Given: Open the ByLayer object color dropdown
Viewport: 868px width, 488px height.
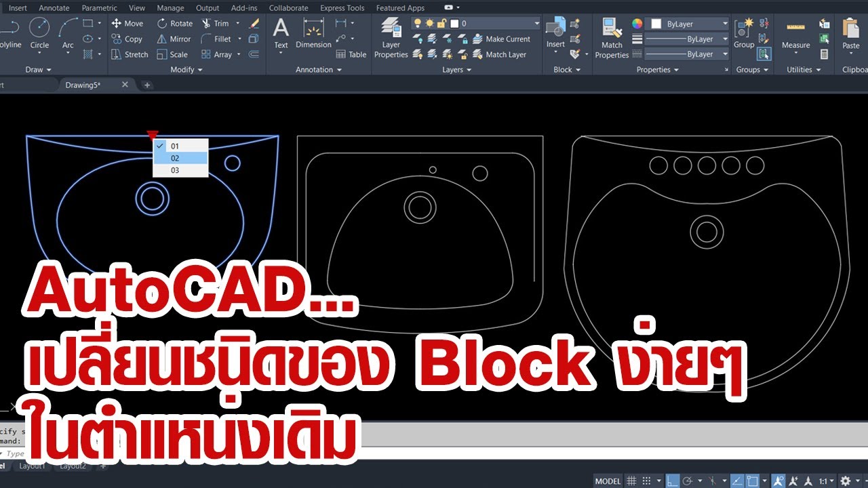Looking at the screenshot, I should 688,24.
